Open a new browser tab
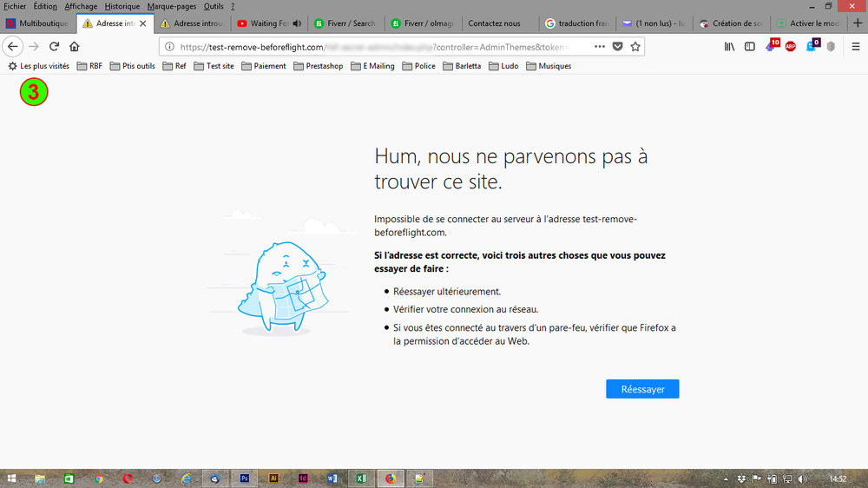 858,23
